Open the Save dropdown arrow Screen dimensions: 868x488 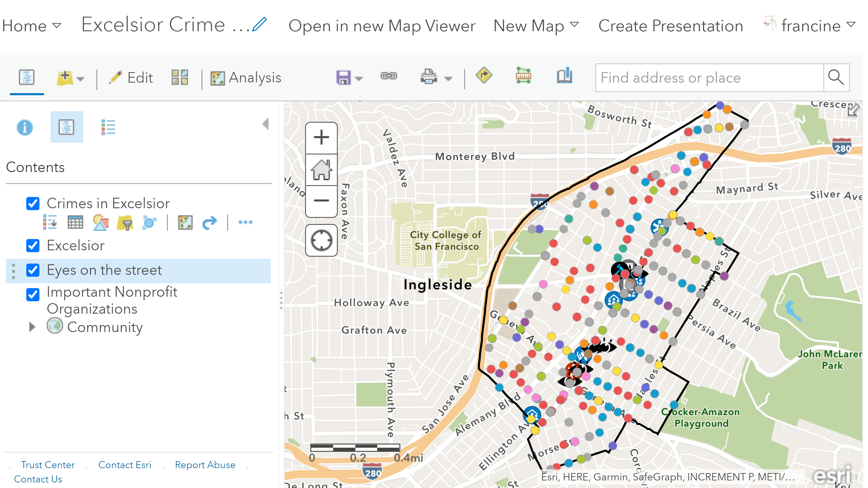pos(359,79)
